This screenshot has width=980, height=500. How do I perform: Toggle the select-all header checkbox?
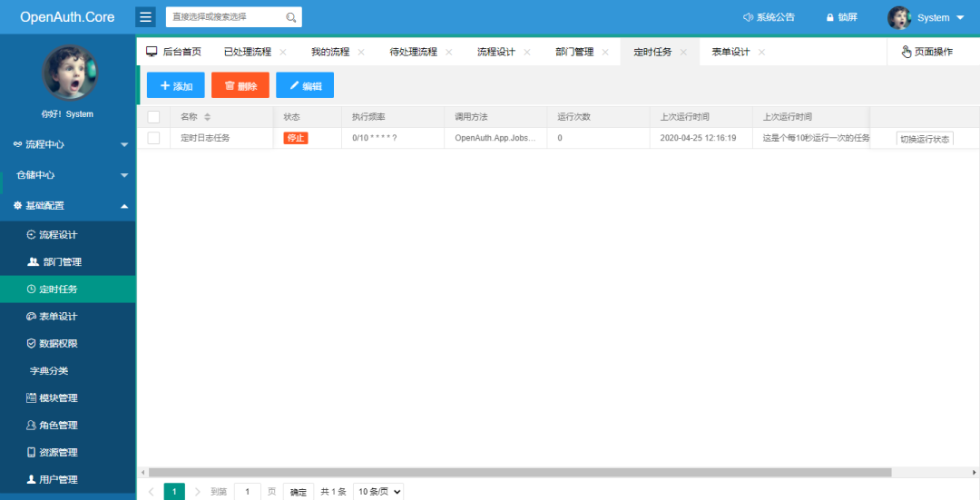point(153,117)
